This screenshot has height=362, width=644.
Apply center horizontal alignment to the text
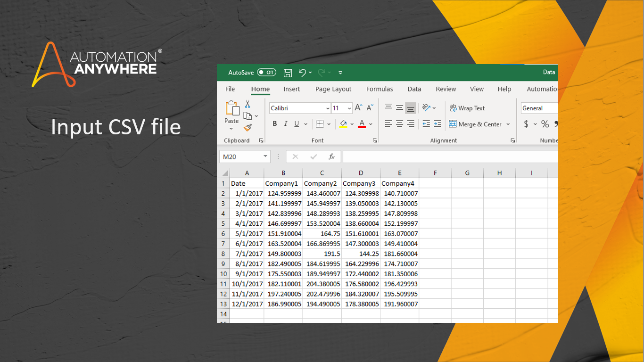tap(399, 124)
